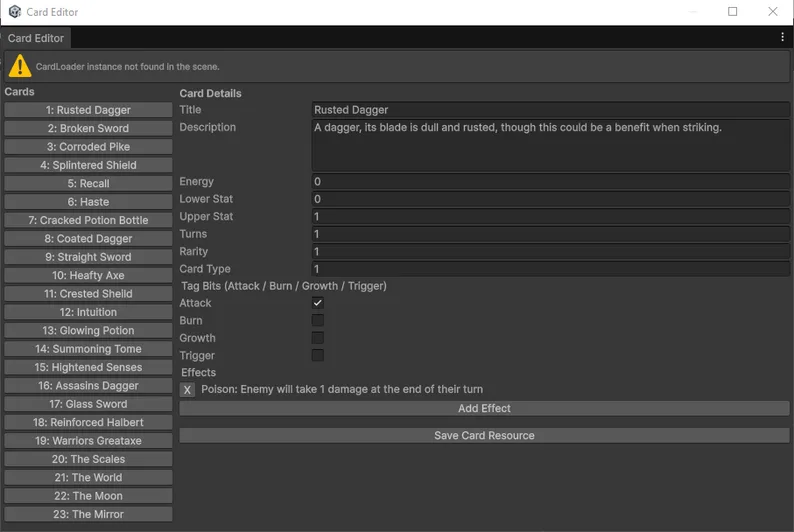Click the Tag Bits label text

click(x=284, y=286)
